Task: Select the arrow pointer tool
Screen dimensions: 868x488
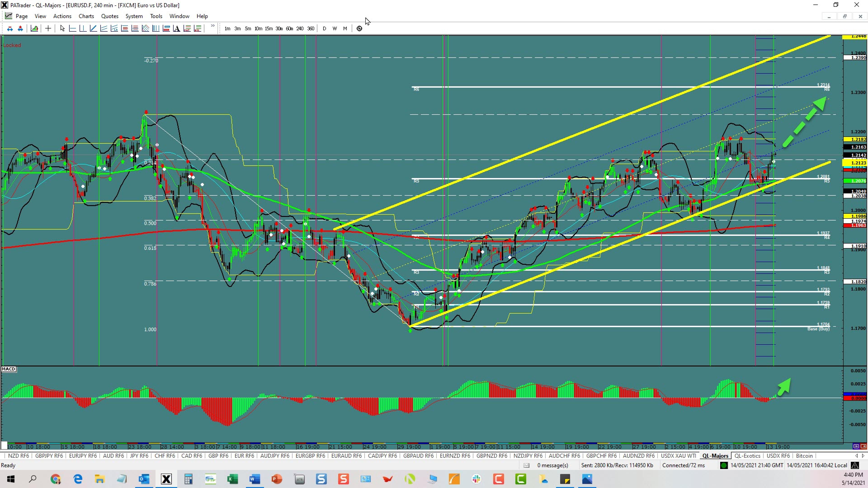Action: click(x=62, y=29)
